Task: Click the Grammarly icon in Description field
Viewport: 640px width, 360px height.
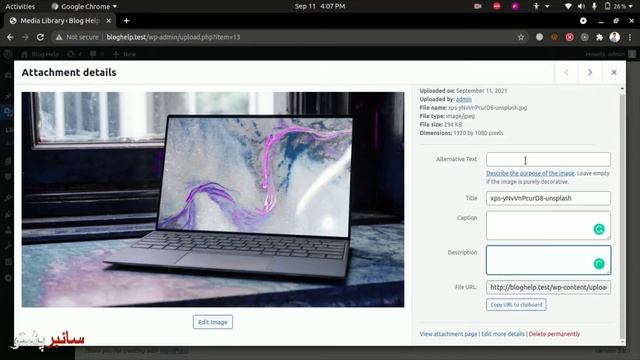Action: (599, 264)
